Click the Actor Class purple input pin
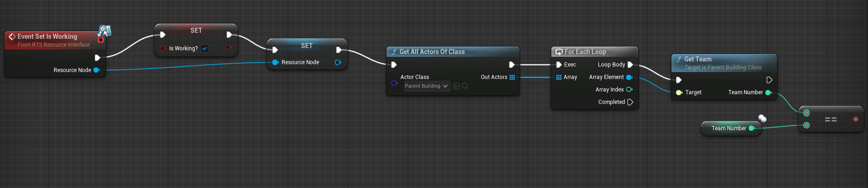Viewport: 868px width, 188px height. (394, 83)
